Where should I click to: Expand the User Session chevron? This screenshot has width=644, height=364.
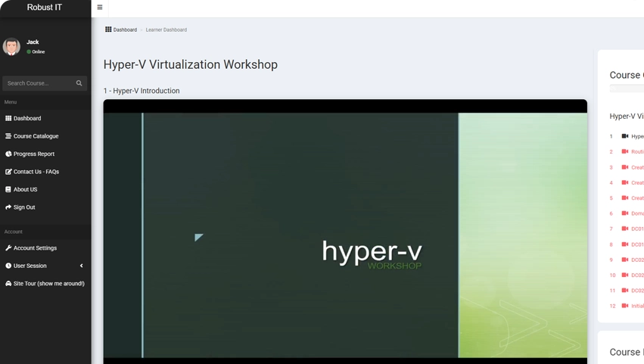81,266
